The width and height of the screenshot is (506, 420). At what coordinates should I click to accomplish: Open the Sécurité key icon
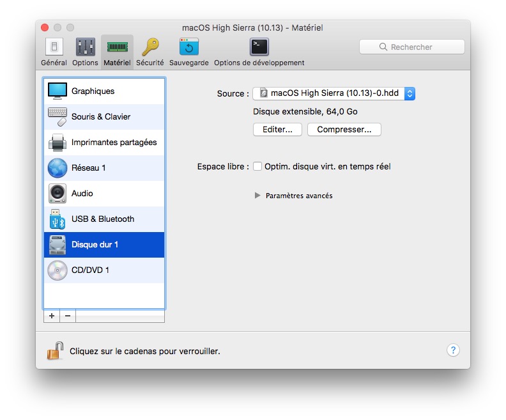click(x=150, y=47)
